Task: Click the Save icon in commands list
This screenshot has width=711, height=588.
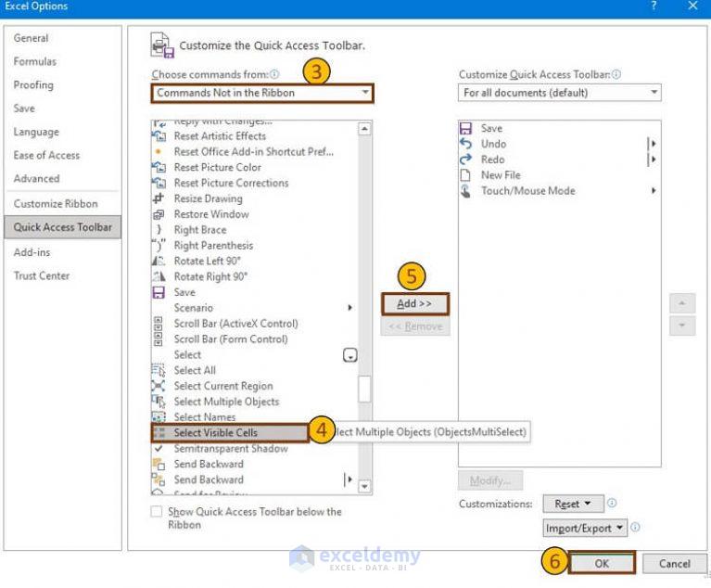Action: [159, 292]
